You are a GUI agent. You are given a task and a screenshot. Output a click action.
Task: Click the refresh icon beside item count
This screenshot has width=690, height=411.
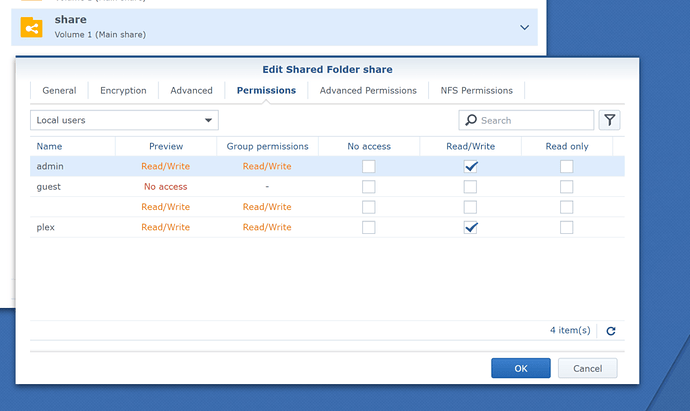(611, 331)
